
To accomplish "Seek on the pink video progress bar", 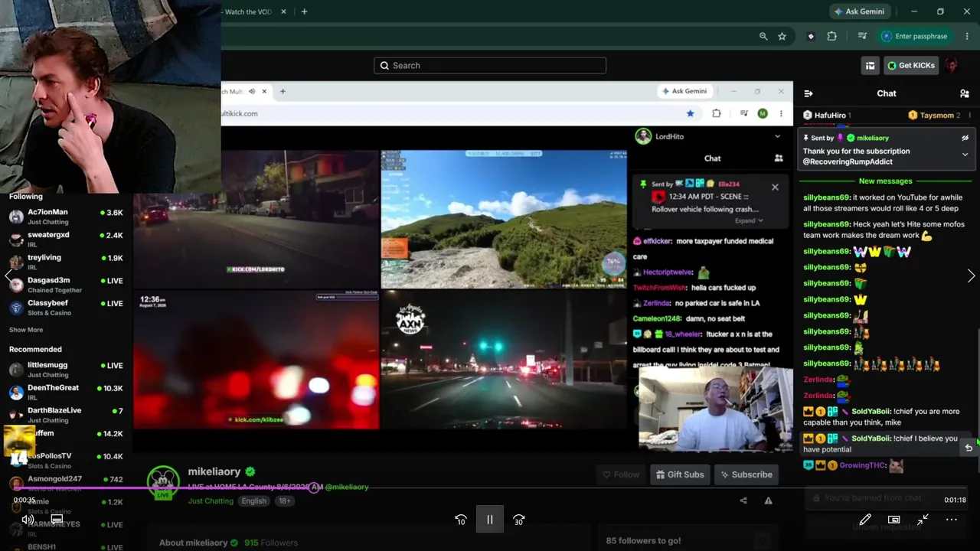I will tap(490, 487).
